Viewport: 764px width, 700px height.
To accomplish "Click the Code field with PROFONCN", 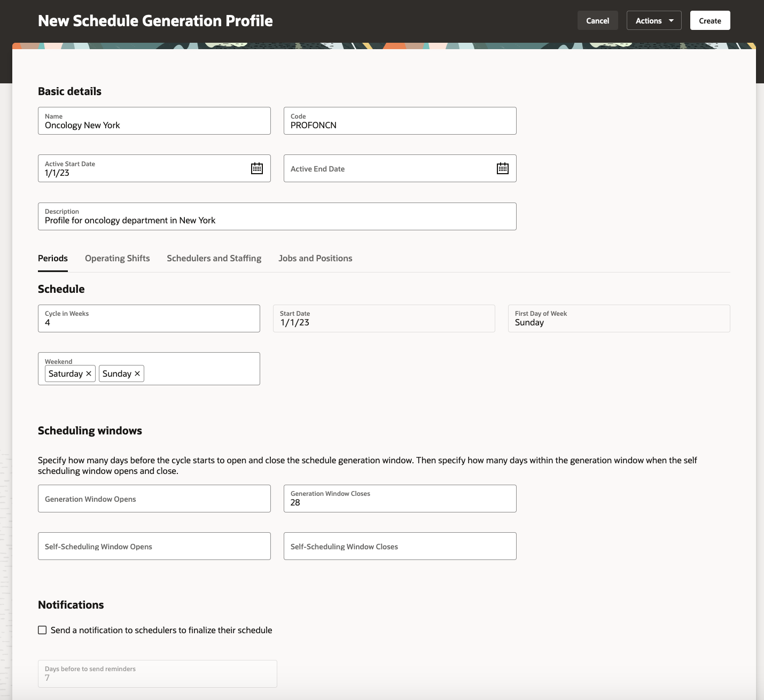I will click(400, 125).
